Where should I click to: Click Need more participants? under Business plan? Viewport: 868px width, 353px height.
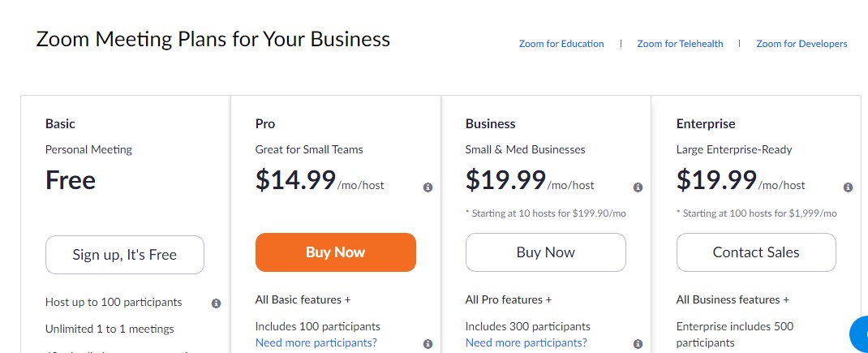[526, 342]
